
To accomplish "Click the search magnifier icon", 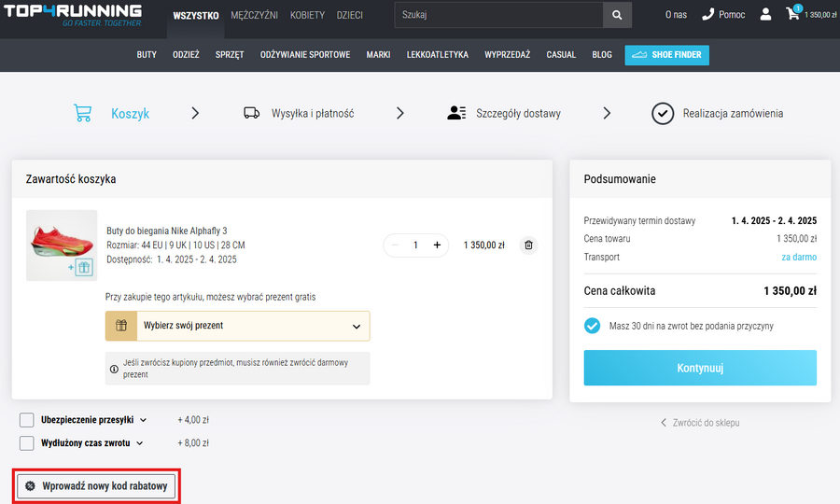I will coord(616,15).
